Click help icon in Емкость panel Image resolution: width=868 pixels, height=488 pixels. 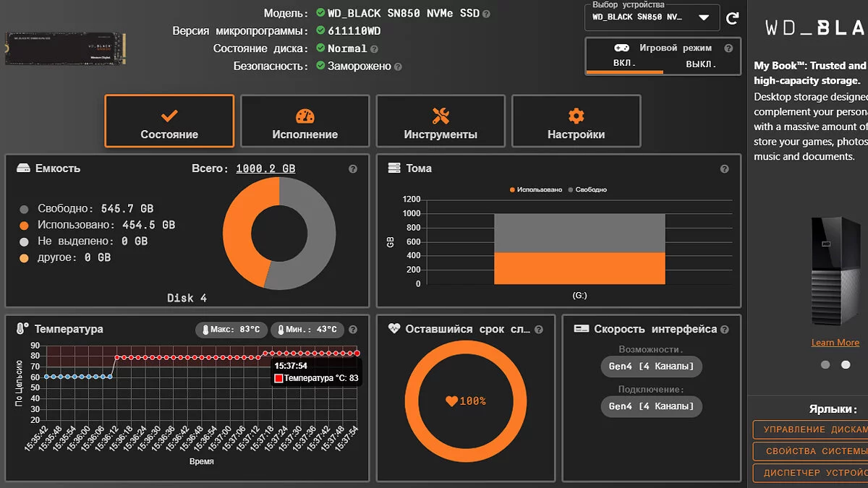pos(353,168)
